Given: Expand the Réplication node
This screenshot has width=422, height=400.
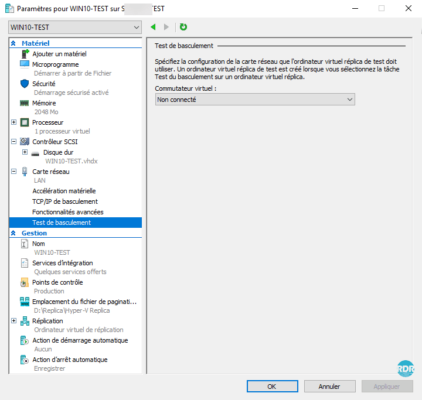Looking at the screenshot, I should pos(14,321).
